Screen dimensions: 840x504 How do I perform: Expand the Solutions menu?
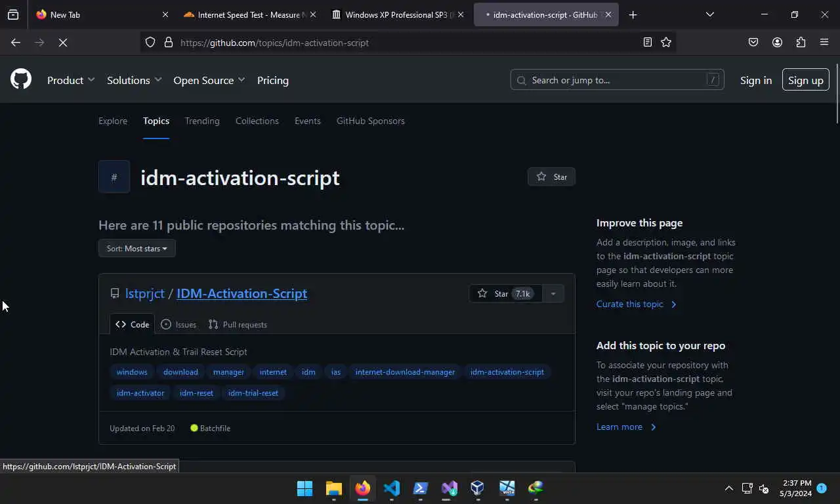click(x=134, y=80)
